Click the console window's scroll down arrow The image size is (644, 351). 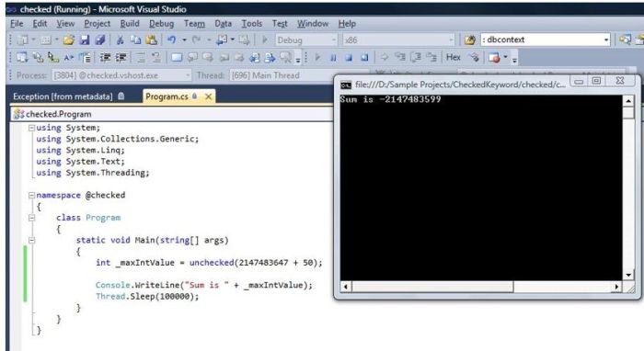pos(628,275)
